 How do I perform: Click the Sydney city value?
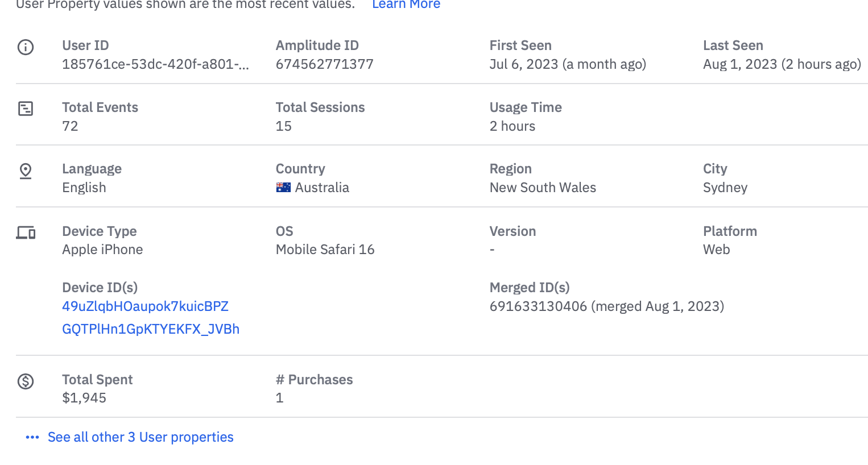pos(725,188)
